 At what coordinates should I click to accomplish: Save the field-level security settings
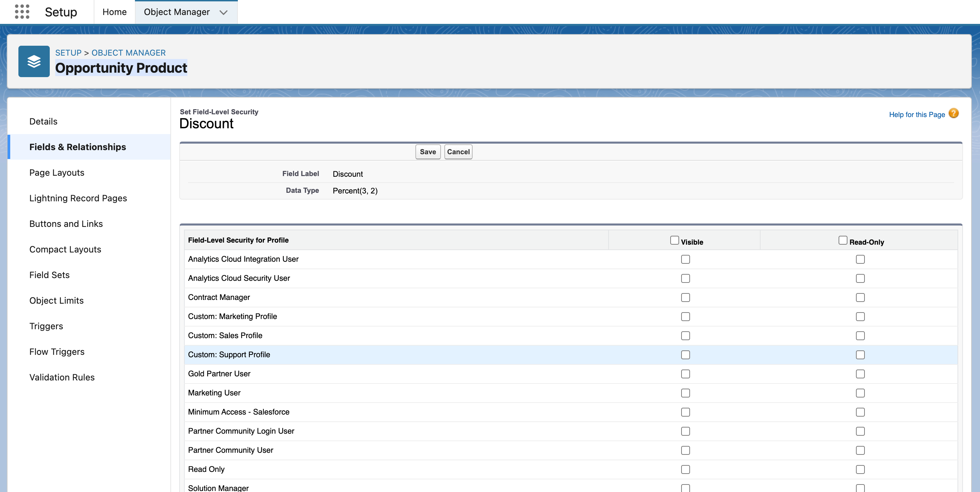coord(428,151)
